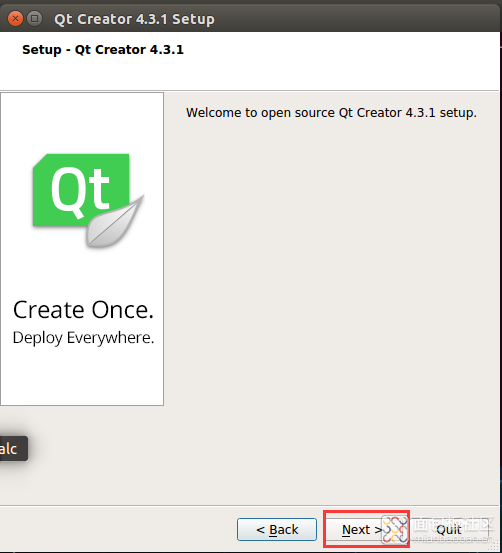The height and width of the screenshot is (553, 502).
Task: Click the white header area beside the heading
Action: [x=339, y=60]
